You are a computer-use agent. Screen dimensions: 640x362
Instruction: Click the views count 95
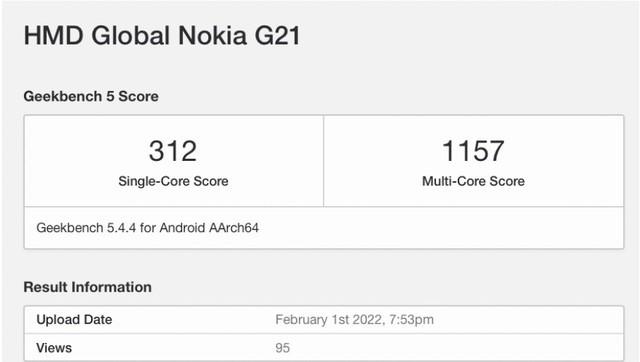pyautogui.click(x=282, y=348)
